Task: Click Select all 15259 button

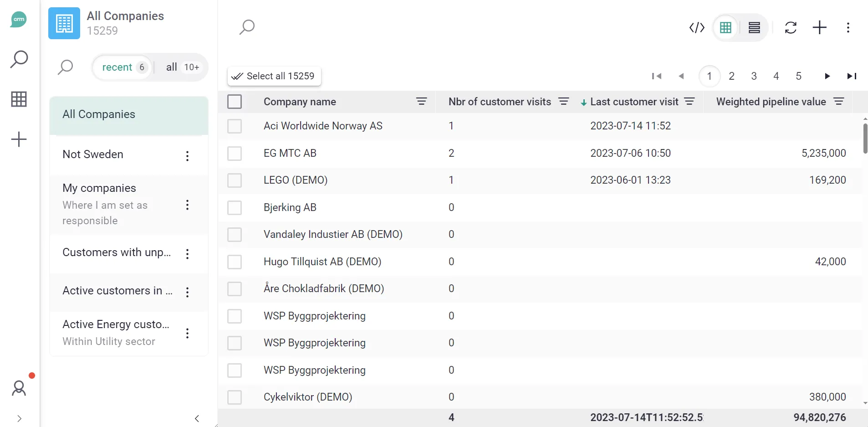Action: 274,76
